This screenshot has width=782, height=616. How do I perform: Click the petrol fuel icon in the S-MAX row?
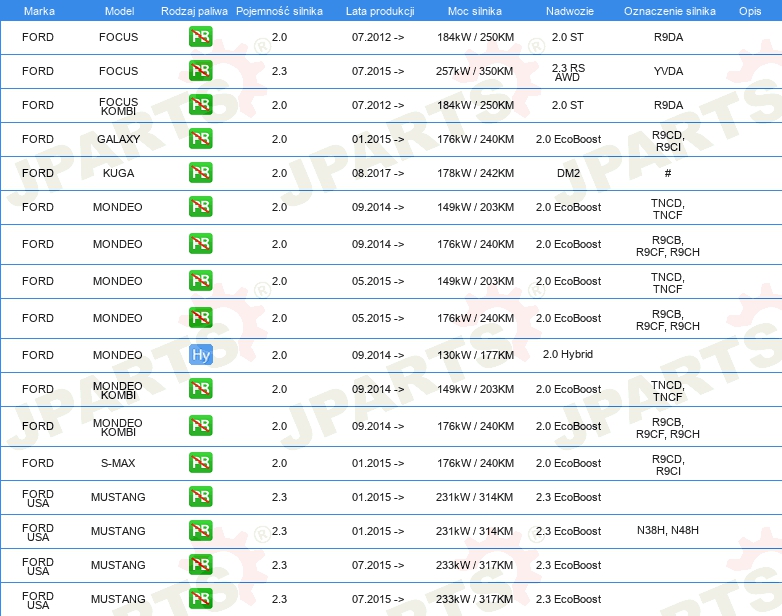point(200,462)
